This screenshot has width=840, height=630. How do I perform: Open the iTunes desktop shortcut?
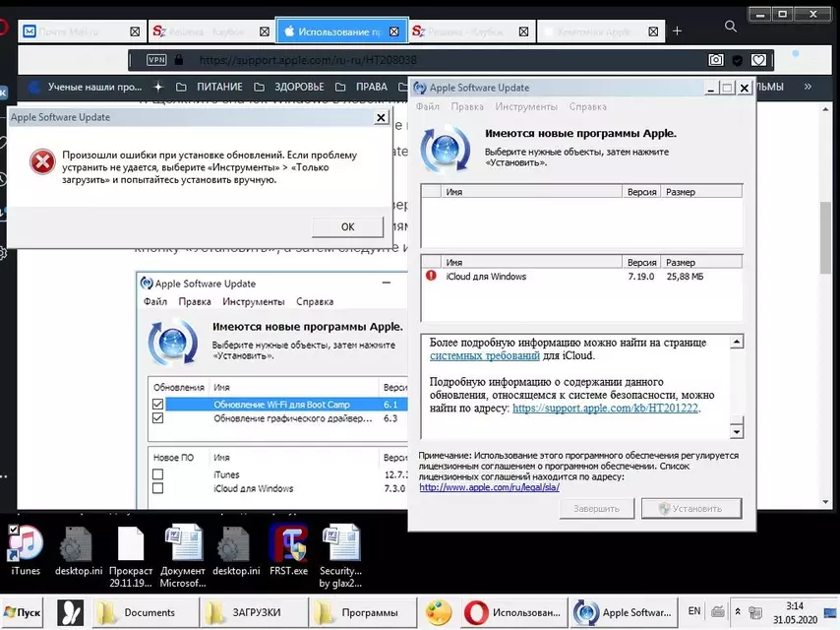pos(26,550)
